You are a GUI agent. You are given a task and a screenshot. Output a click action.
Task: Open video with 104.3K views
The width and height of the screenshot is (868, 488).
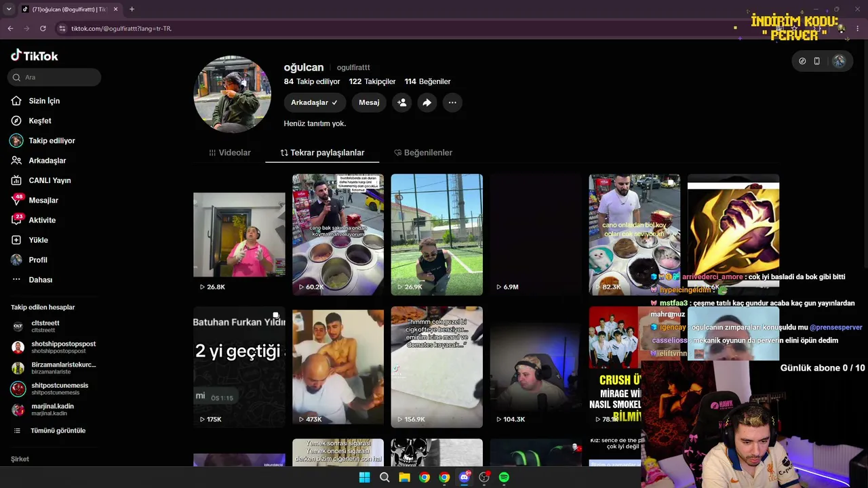[x=536, y=367]
